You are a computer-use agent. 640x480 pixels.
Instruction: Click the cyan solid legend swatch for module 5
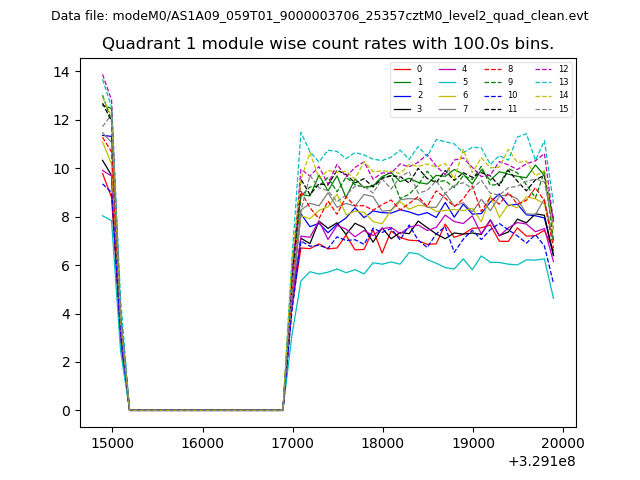click(x=448, y=82)
